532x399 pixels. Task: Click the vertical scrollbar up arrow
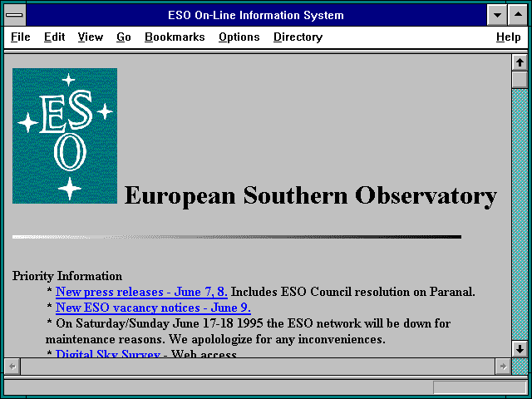[x=520, y=62]
